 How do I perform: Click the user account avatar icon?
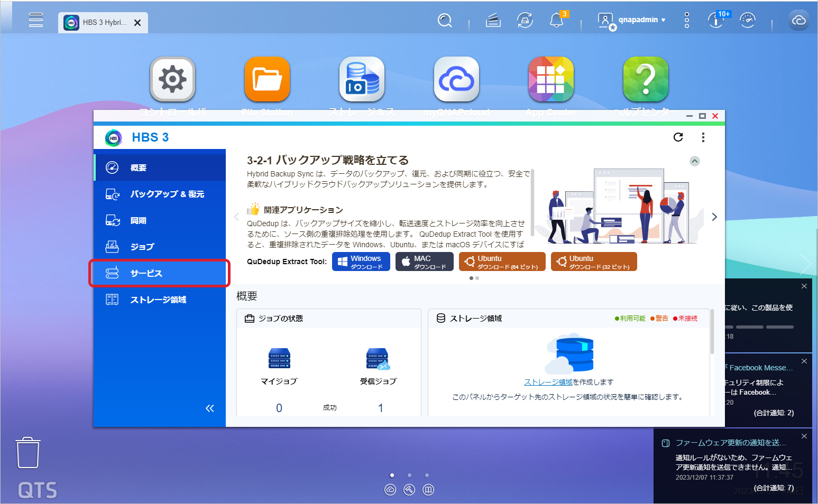tap(606, 21)
